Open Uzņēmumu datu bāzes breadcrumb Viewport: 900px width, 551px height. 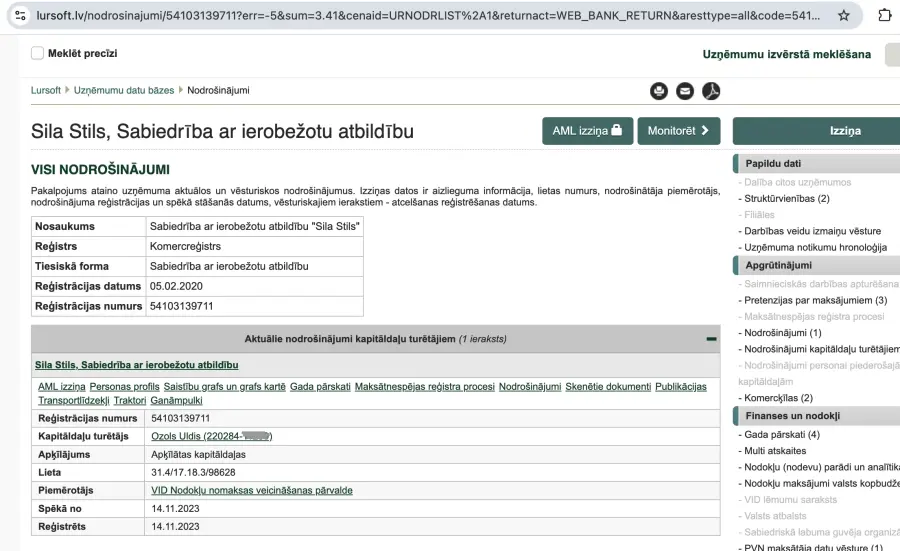tap(123, 90)
